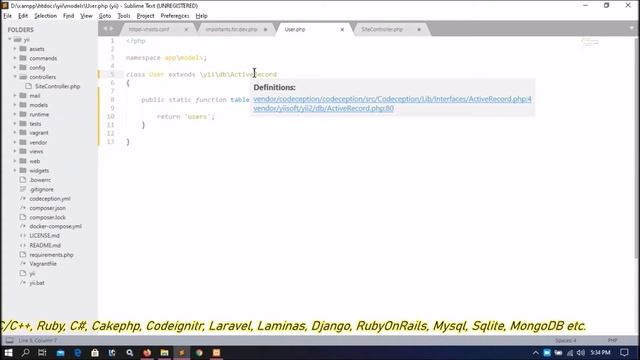The width and height of the screenshot is (640, 360).
Task: Open the Mail app in taskbar
Action: point(60,353)
